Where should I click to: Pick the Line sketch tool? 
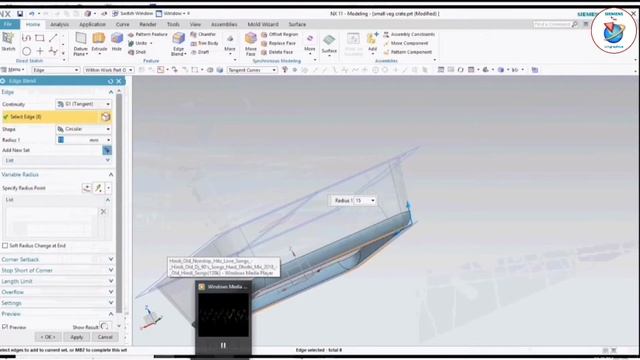53,38
